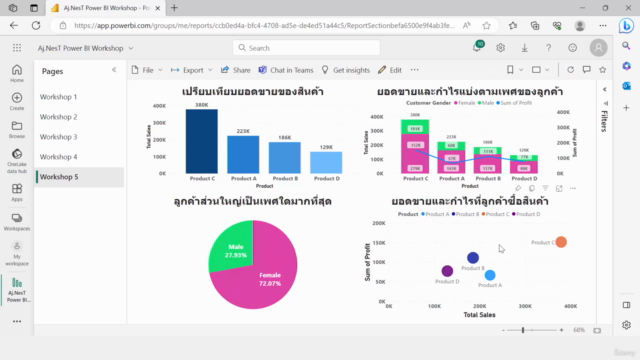
Task: Add report to favorites star
Action: (x=603, y=70)
